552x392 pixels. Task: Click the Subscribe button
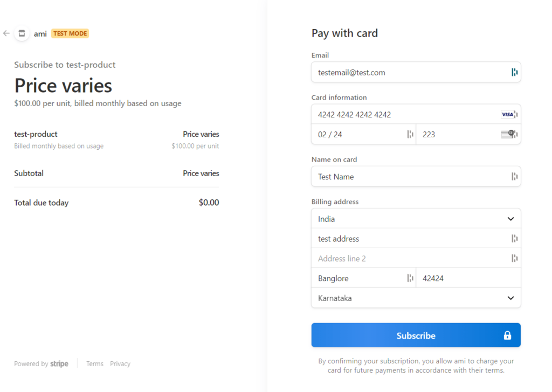pyautogui.click(x=416, y=335)
